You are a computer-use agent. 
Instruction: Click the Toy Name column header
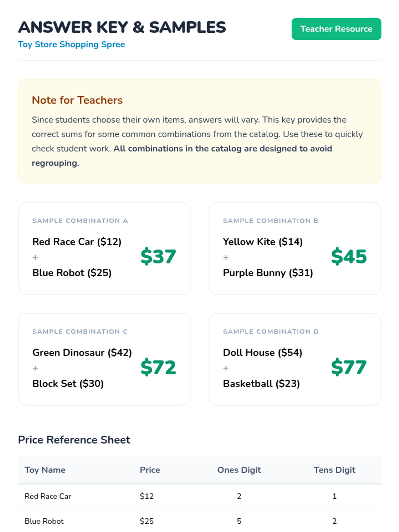pos(45,470)
